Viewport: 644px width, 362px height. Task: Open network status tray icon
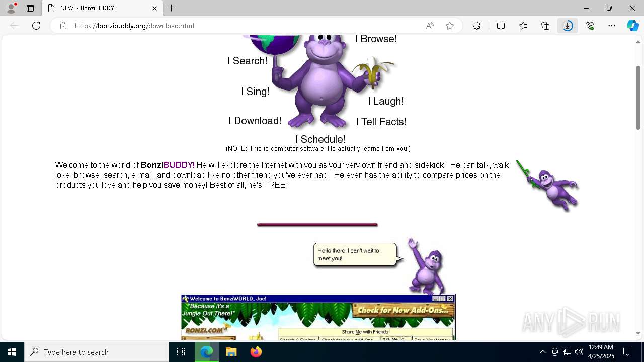(567, 352)
